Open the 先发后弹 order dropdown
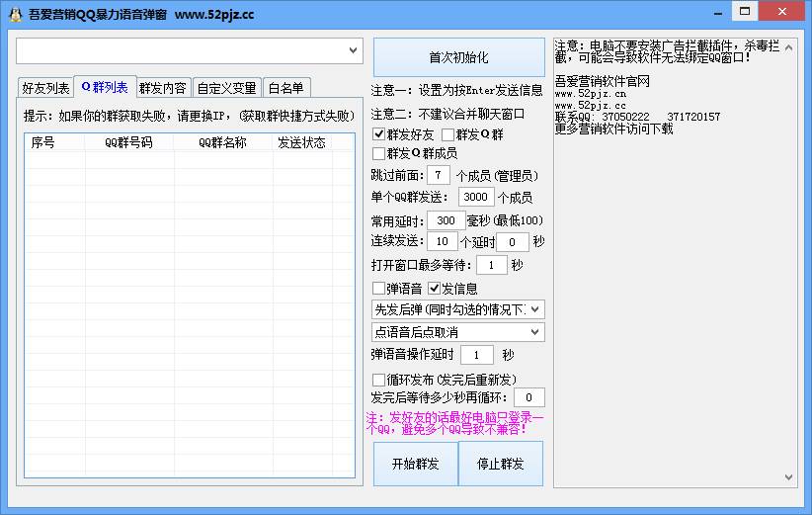Image resolution: width=812 pixels, height=515 pixels. (457, 309)
